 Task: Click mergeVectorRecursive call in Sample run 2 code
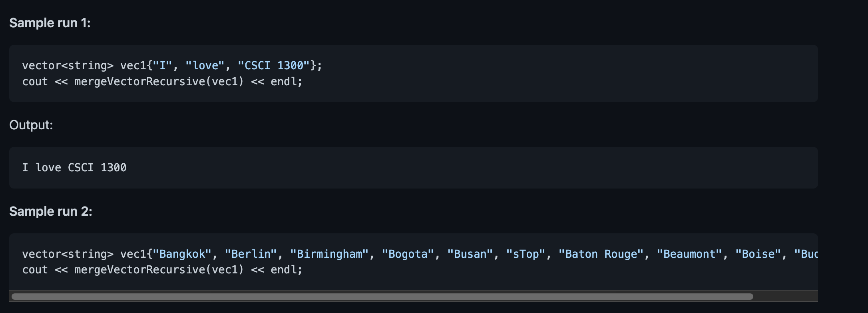coord(159,270)
